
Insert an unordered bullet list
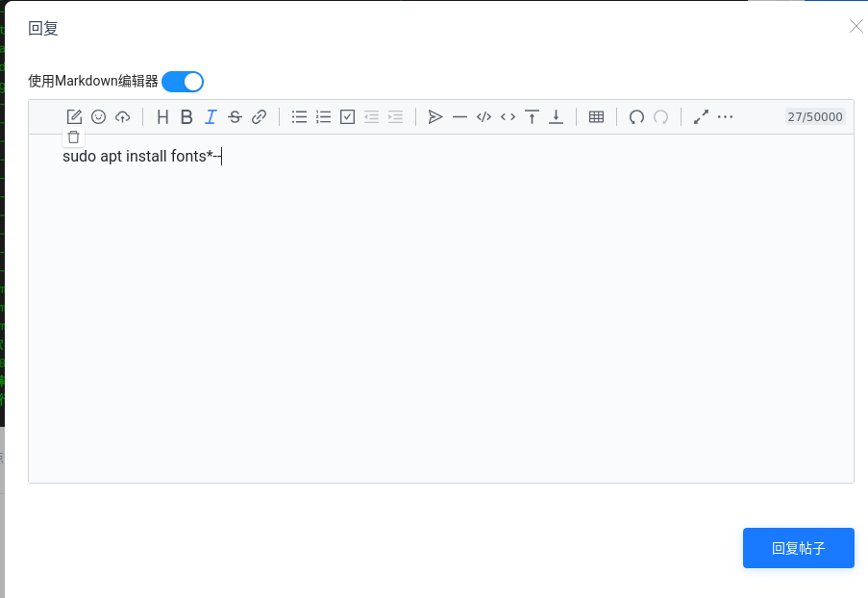[300, 117]
